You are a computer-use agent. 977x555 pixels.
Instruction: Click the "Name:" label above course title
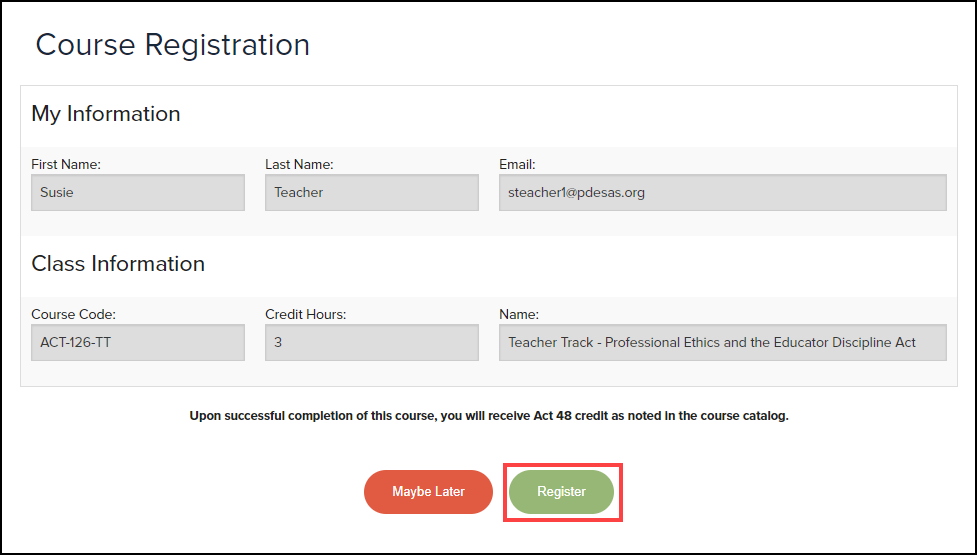pos(517,314)
